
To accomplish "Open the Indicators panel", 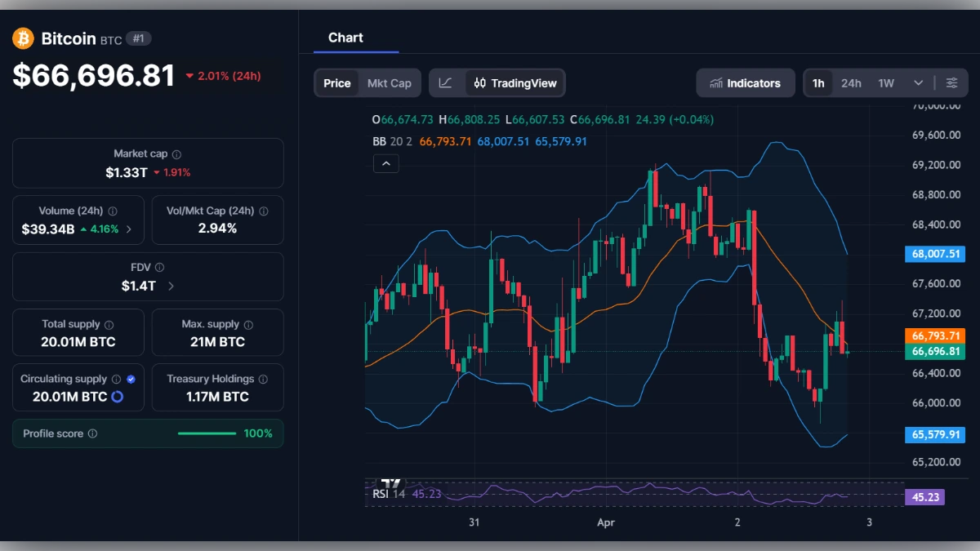I will (x=745, y=82).
